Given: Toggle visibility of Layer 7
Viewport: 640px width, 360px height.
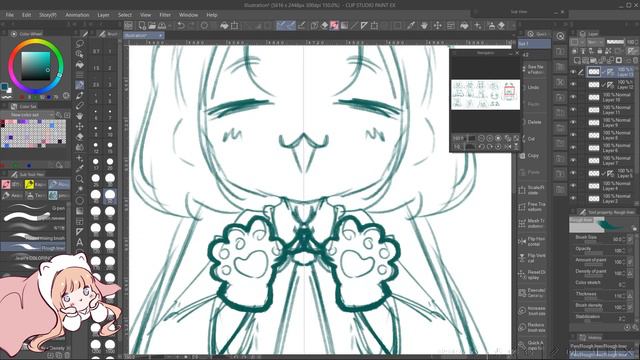Looking at the screenshot, I should point(573,160).
